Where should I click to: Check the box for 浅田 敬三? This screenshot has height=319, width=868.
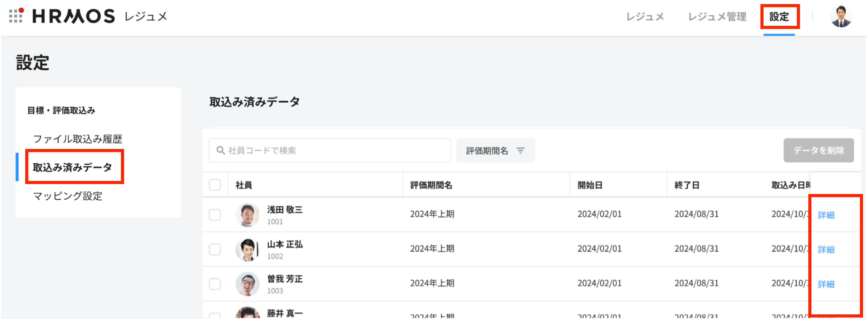pyautogui.click(x=215, y=215)
